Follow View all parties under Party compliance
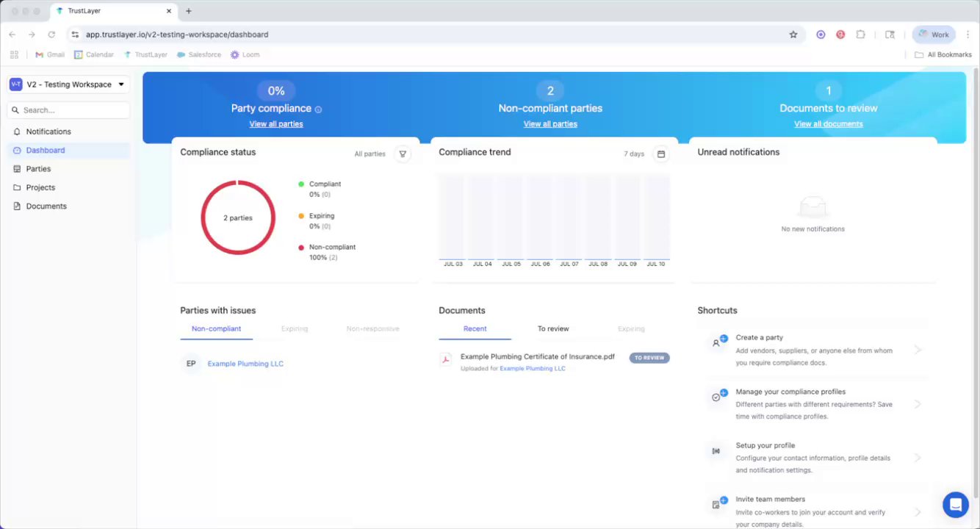Screen dimensions: 980x529 point(276,124)
